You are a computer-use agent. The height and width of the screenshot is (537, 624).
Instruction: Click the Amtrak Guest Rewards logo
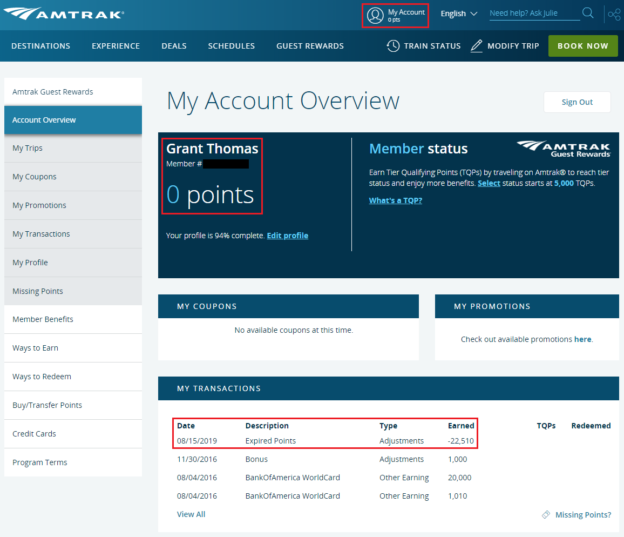(x=564, y=149)
